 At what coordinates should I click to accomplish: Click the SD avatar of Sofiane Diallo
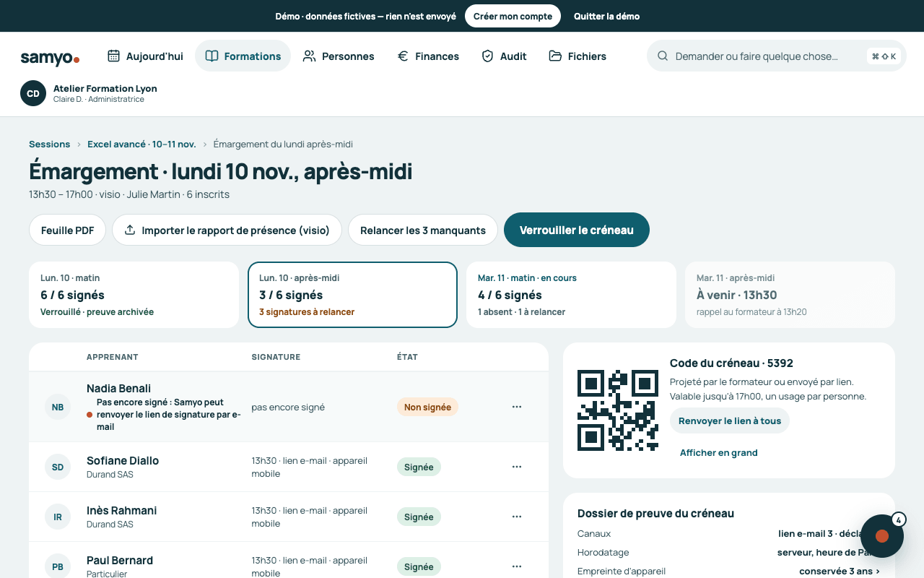click(x=58, y=467)
